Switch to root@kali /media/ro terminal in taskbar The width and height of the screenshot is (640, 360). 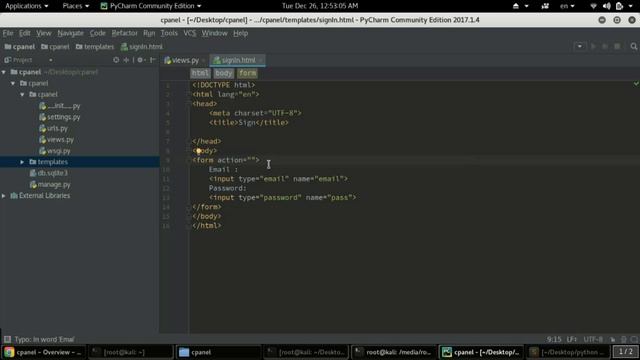(x=393, y=352)
